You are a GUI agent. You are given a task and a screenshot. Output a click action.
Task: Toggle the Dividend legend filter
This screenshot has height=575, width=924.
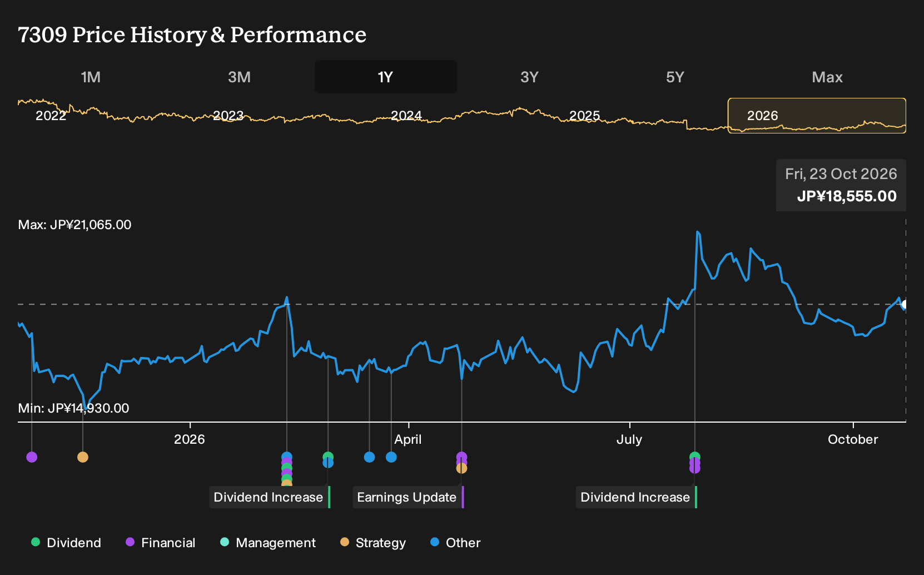66,543
